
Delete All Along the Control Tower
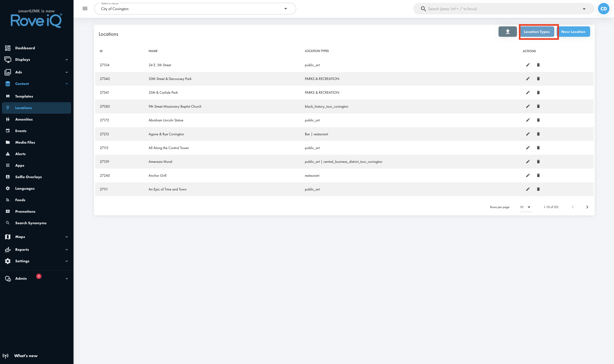(x=538, y=148)
